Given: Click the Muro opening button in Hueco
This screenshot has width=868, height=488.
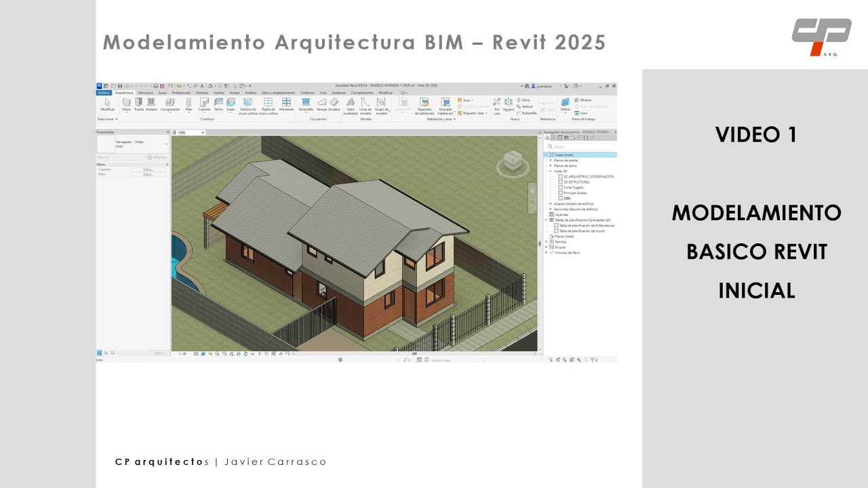Looking at the screenshot, I should [x=524, y=100].
